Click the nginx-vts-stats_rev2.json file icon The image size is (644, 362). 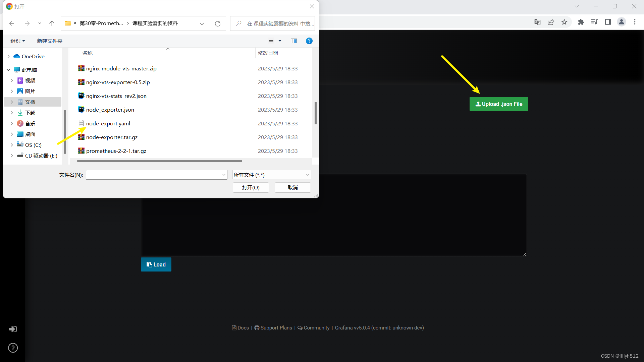click(81, 96)
